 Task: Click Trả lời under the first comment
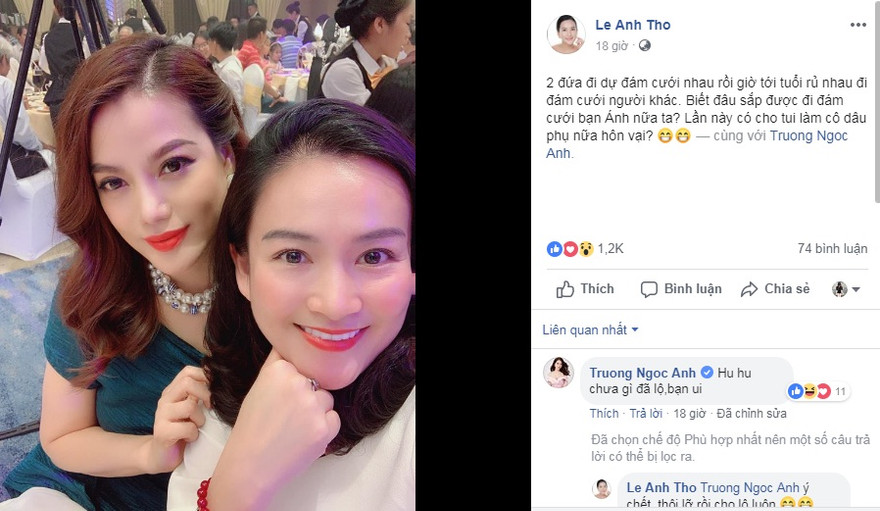(646, 413)
